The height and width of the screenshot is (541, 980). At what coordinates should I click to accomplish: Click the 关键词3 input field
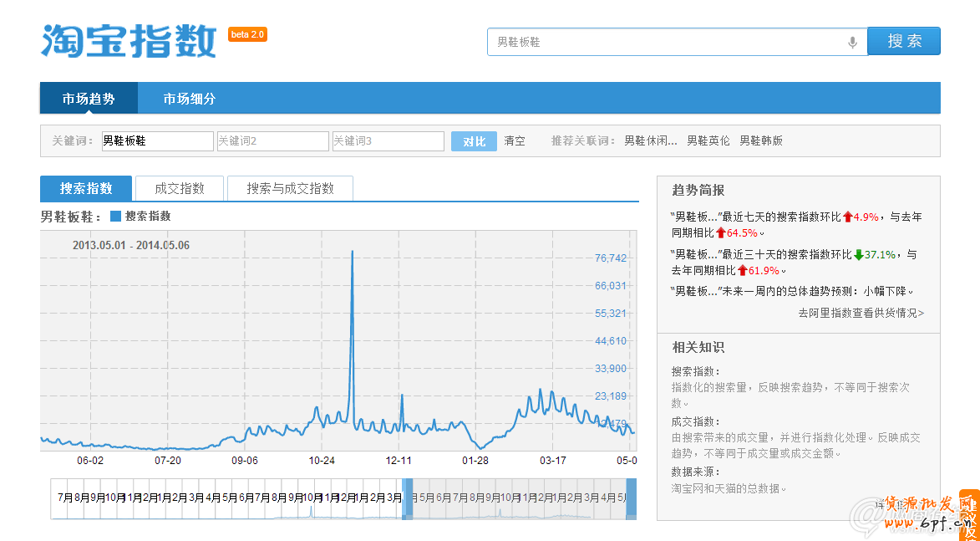pos(388,141)
